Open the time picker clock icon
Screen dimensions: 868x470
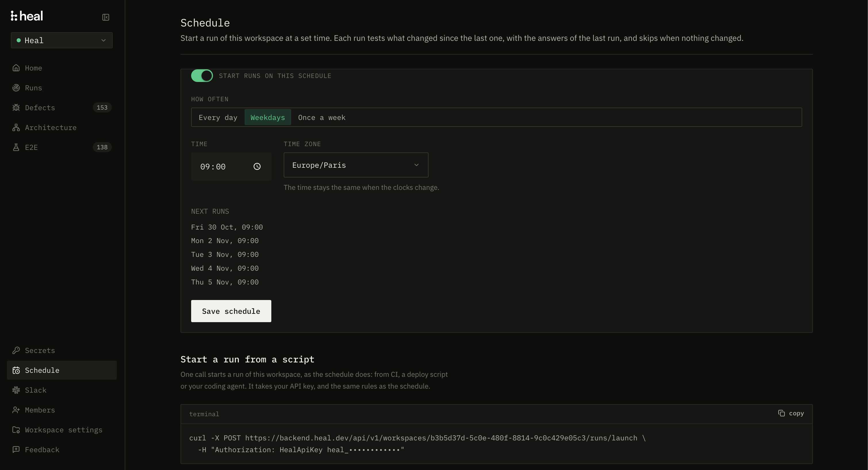pyautogui.click(x=257, y=167)
